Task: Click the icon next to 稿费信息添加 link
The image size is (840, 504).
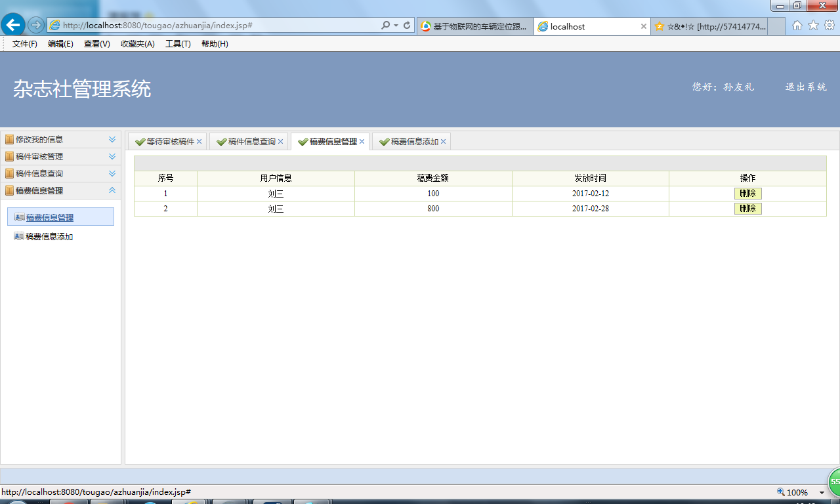Action: pyautogui.click(x=19, y=236)
